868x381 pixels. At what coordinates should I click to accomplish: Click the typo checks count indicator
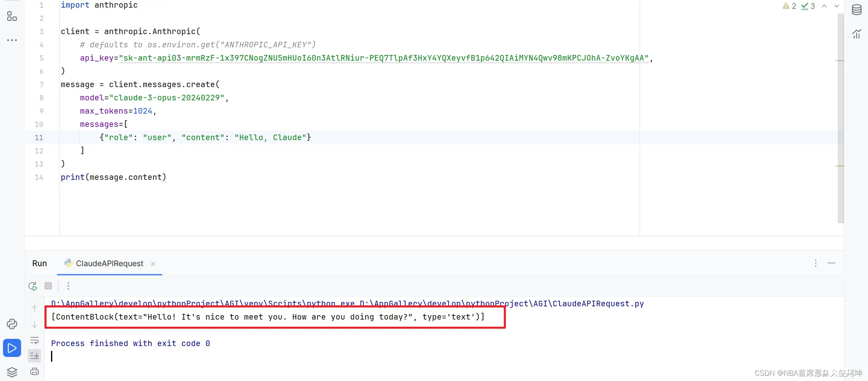[x=808, y=6]
